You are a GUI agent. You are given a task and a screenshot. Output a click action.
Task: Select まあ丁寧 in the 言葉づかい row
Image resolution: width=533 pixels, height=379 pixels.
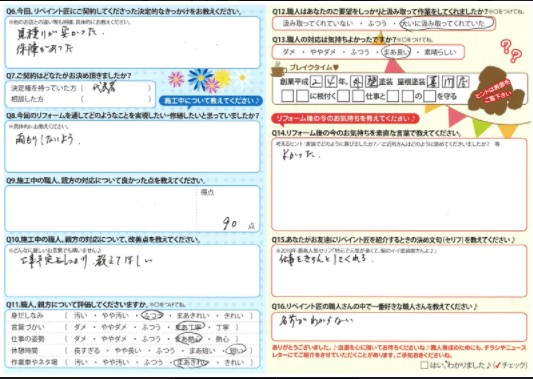click(x=189, y=327)
